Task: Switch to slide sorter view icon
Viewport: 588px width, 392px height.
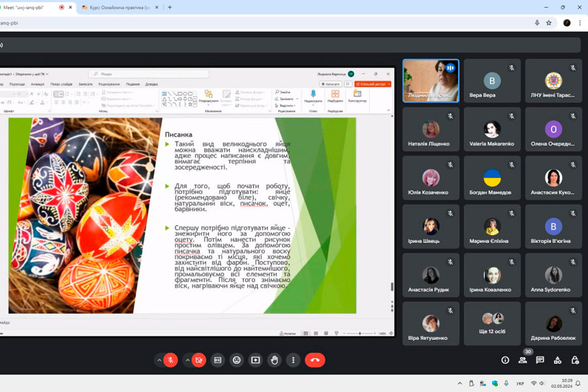Action: (316, 333)
